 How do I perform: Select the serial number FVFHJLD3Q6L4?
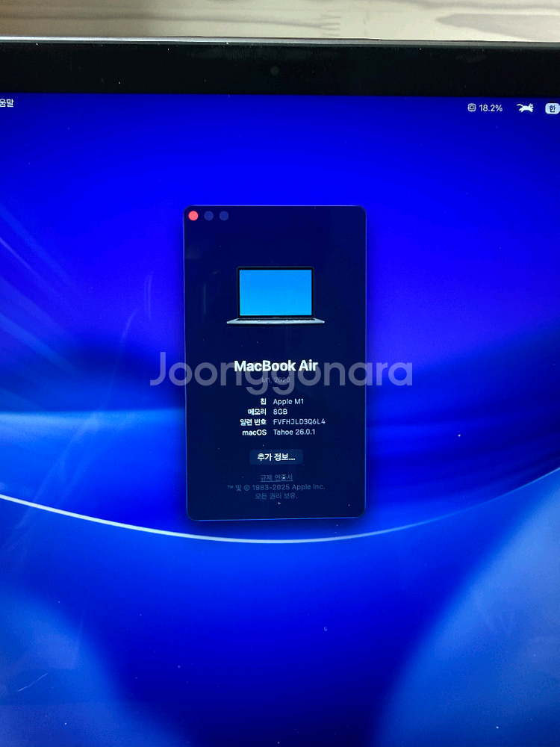(x=299, y=421)
